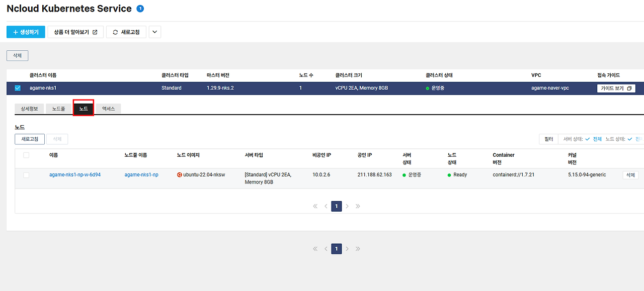644x291 pixels.
Task: Expand the dropdown arrow beside top 새로고침
Action: click(155, 32)
